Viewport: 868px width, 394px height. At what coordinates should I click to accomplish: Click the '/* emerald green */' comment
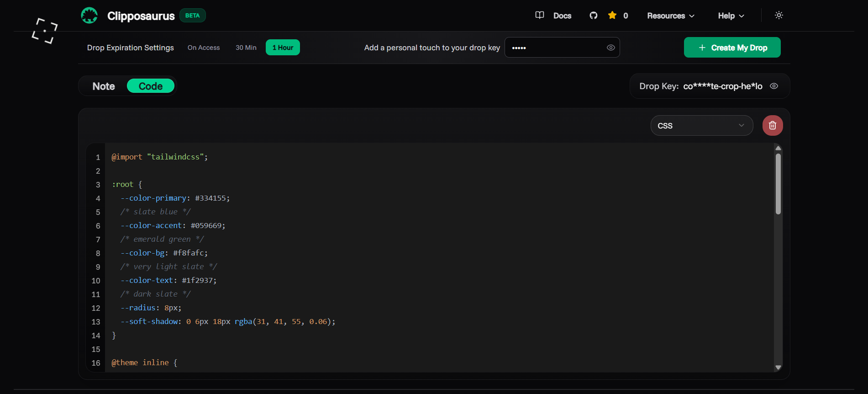coord(162,239)
